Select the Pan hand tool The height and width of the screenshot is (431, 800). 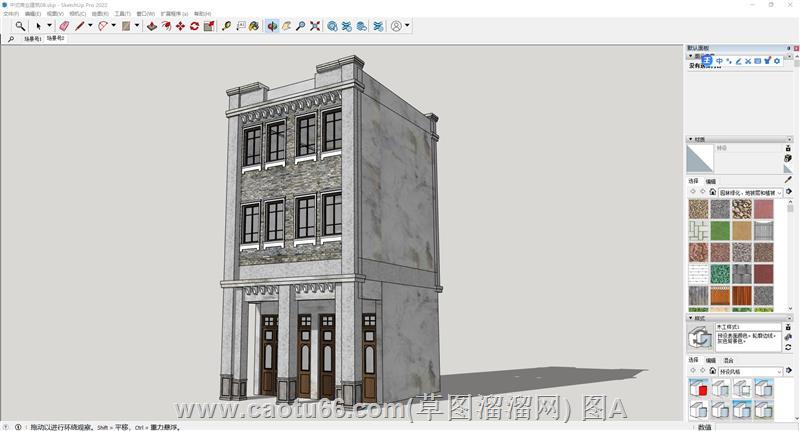point(286,26)
